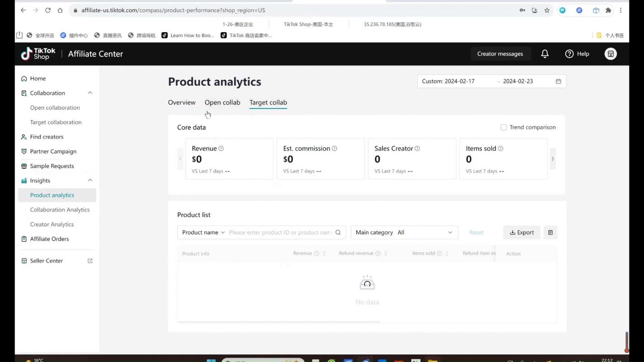
Task: Open the Main category dropdown
Action: coord(404,233)
